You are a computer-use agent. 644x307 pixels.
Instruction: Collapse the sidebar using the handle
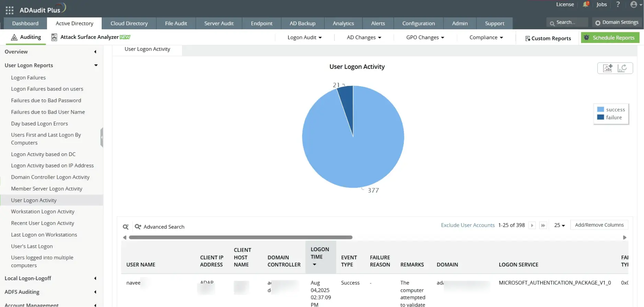(102, 138)
